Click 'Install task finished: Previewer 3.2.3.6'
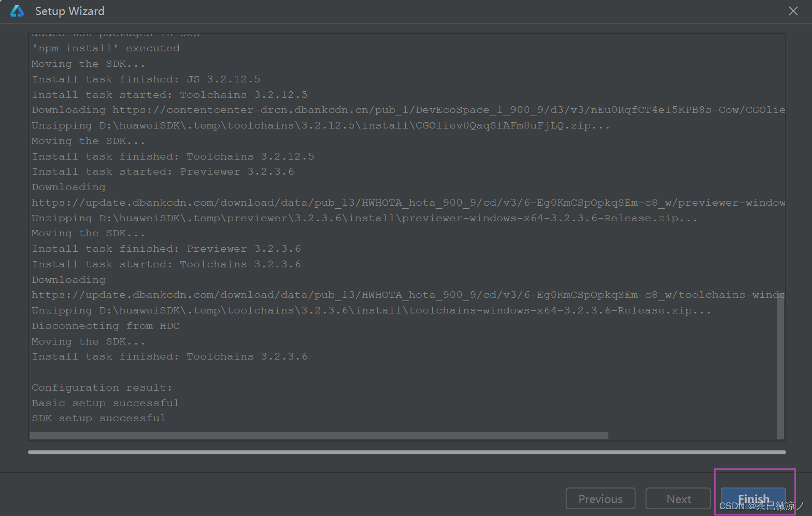Image resolution: width=812 pixels, height=516 pixels. 166,249
